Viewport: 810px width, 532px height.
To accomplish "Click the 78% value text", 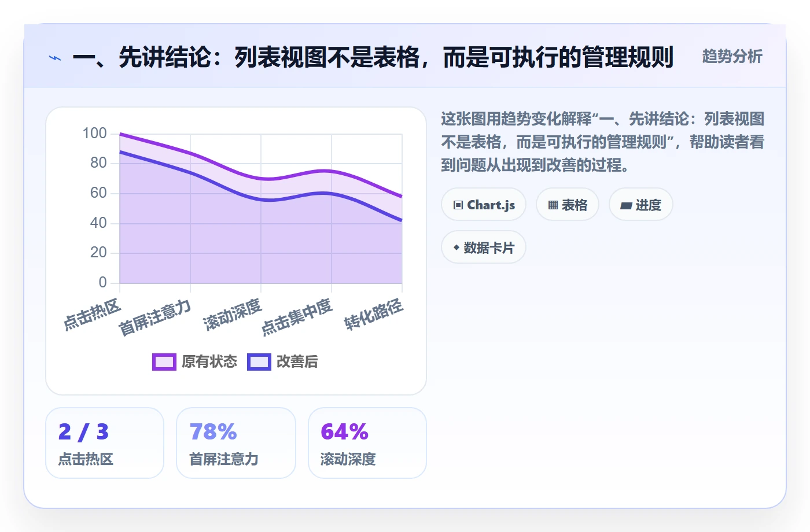I will (x=213, y=431).
